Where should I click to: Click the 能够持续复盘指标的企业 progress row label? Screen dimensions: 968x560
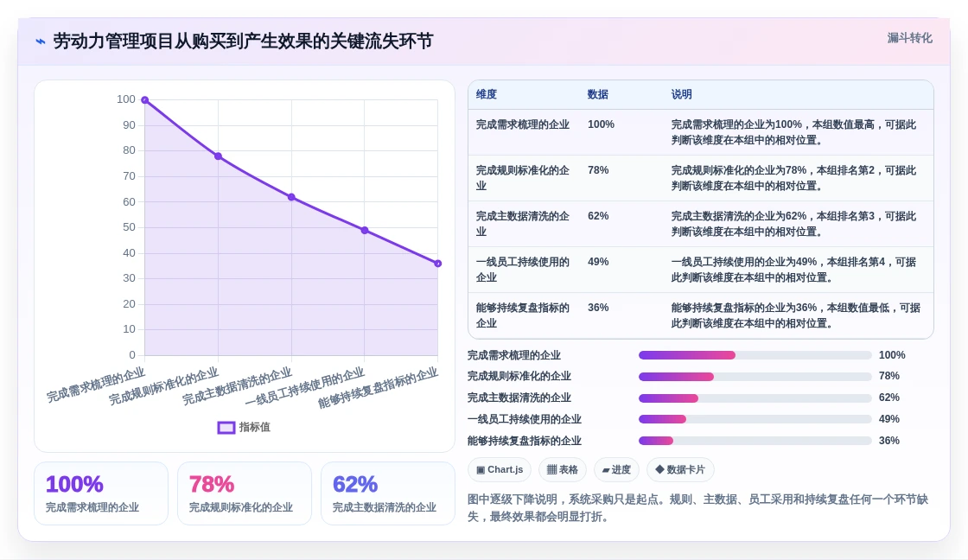[x=525, y=441]
